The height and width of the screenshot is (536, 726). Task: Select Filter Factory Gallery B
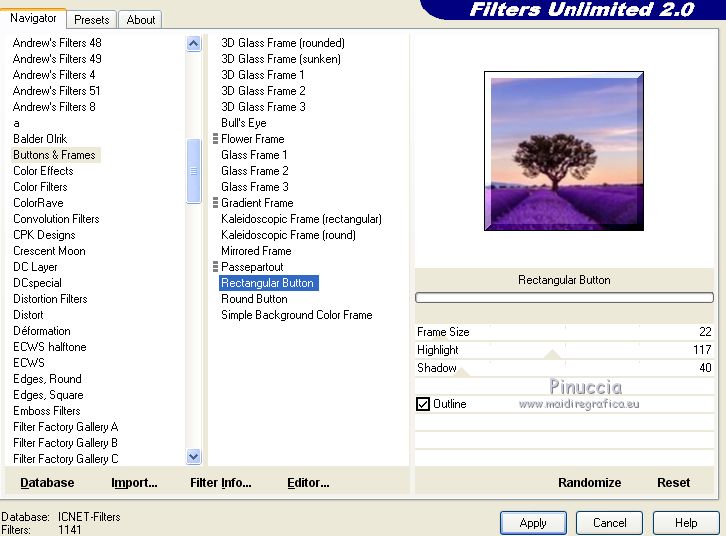(x=65, y=443)
